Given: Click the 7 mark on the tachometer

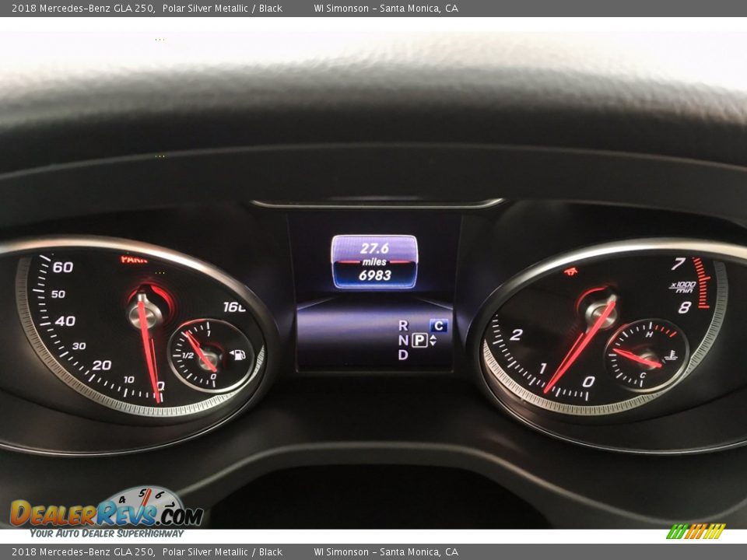Looking at the screenshot, I should 679,264.
